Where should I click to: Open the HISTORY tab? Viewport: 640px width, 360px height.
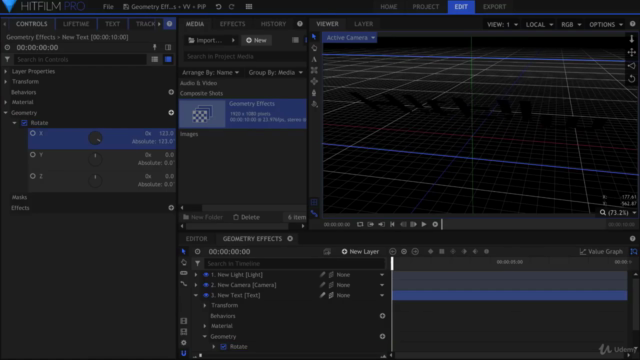[x=273, y=24]
